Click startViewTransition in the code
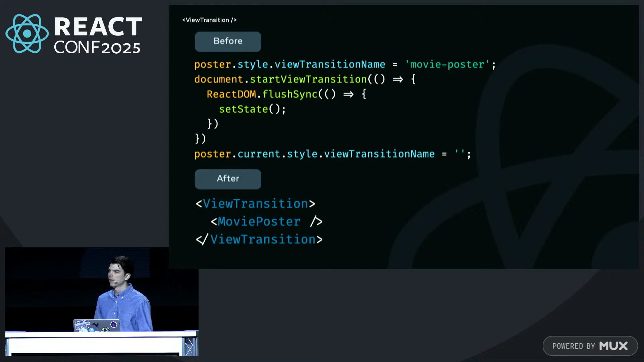Viewport: 644px width, 362px height. [308, 79]
